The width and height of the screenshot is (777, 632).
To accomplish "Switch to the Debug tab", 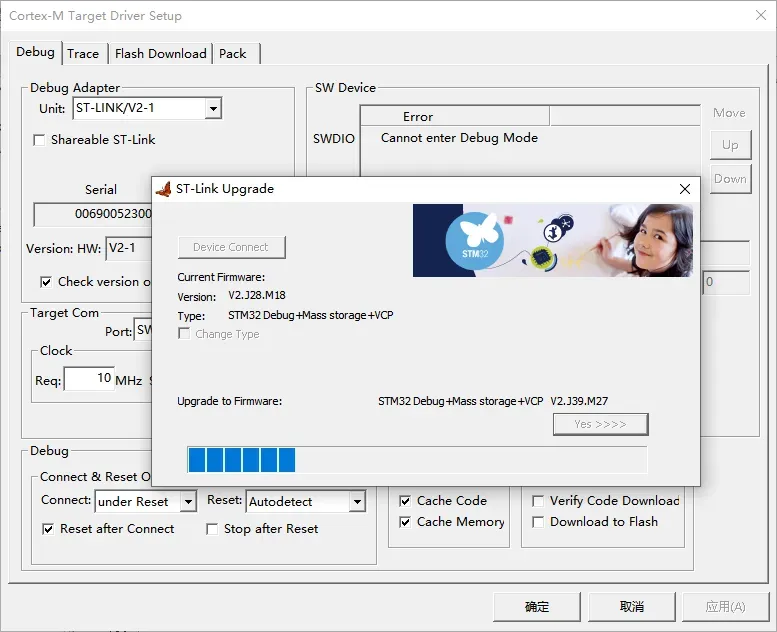I will (x=35, y=52).
